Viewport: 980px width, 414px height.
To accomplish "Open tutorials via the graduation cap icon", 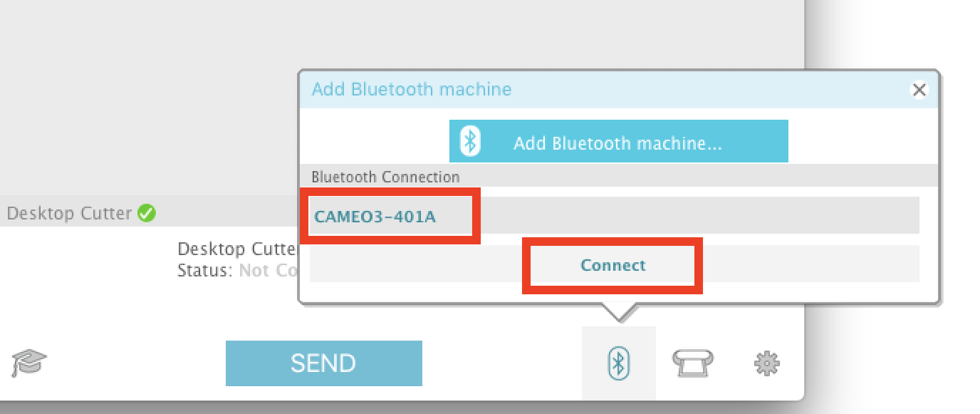I will [28, 363].
